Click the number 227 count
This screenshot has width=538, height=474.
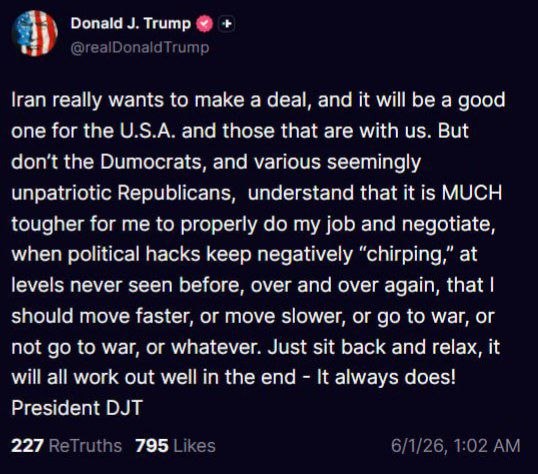pos(27,446)
